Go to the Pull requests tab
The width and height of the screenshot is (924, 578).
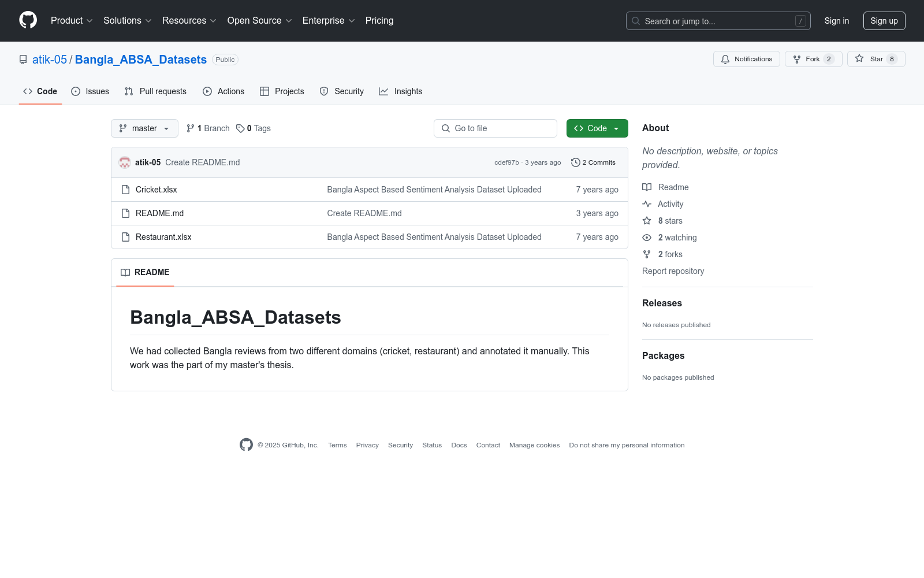155,91
